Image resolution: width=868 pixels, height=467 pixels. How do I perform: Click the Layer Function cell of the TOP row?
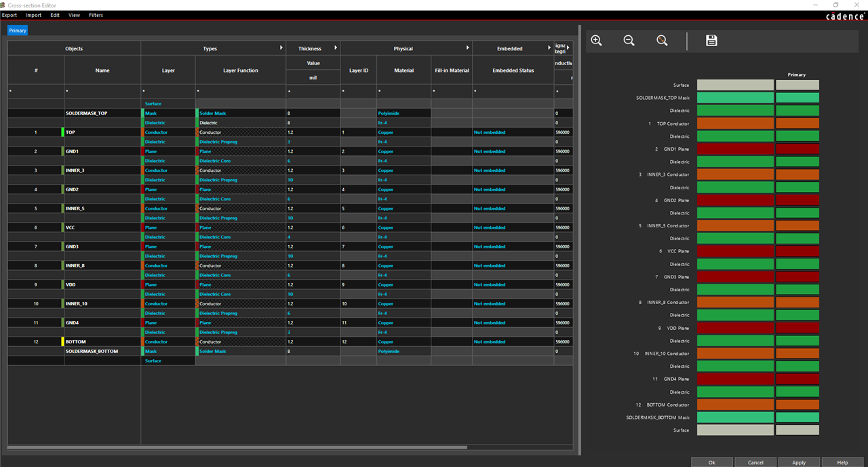tap(241, 132)
